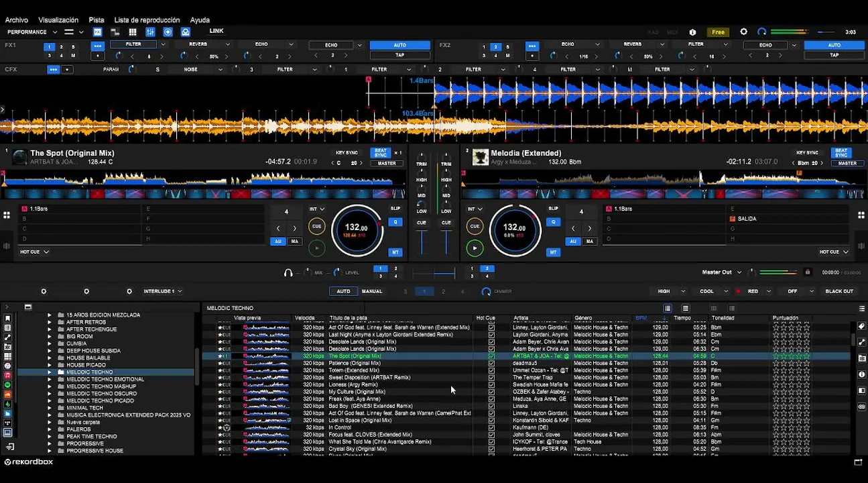Open the info icon in top bar
868x483 pixels.
click(692, 32)
